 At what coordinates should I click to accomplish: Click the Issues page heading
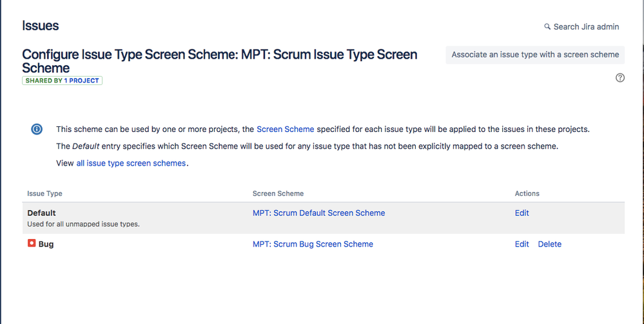pos(40,26)
